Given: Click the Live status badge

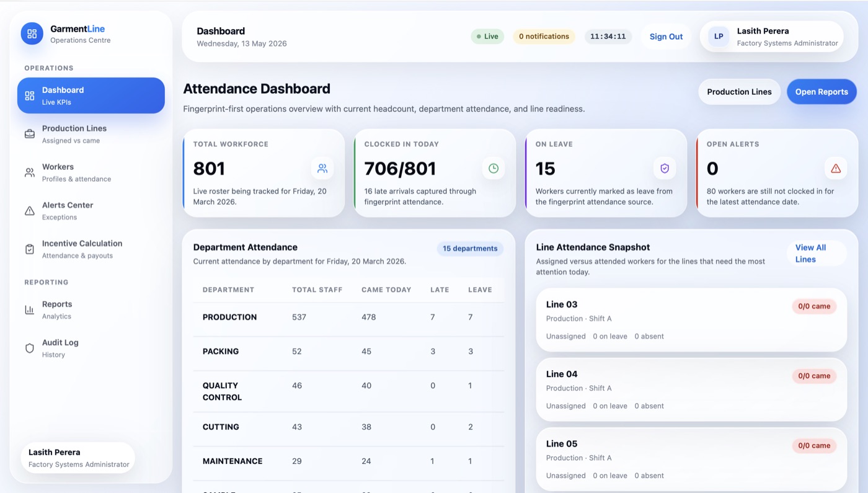Looking at the screenshot, I should pos(487,37).
